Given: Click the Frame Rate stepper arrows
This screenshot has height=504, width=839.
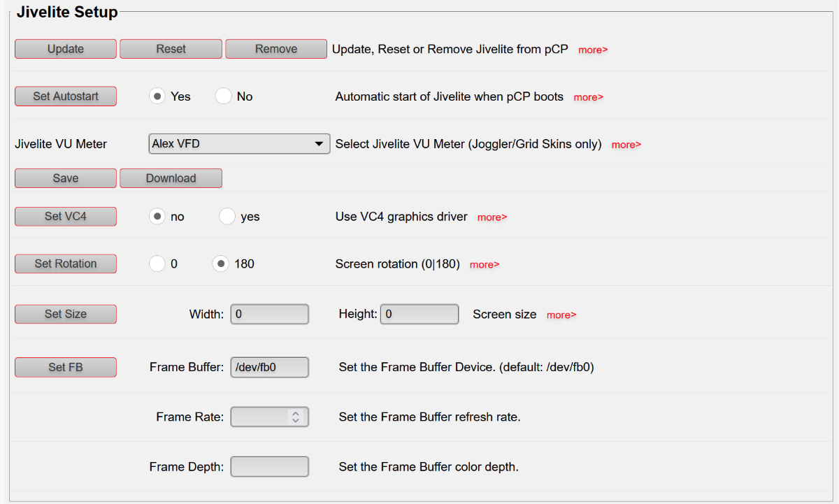Looking at the screenshot, I should click(296, 417).
